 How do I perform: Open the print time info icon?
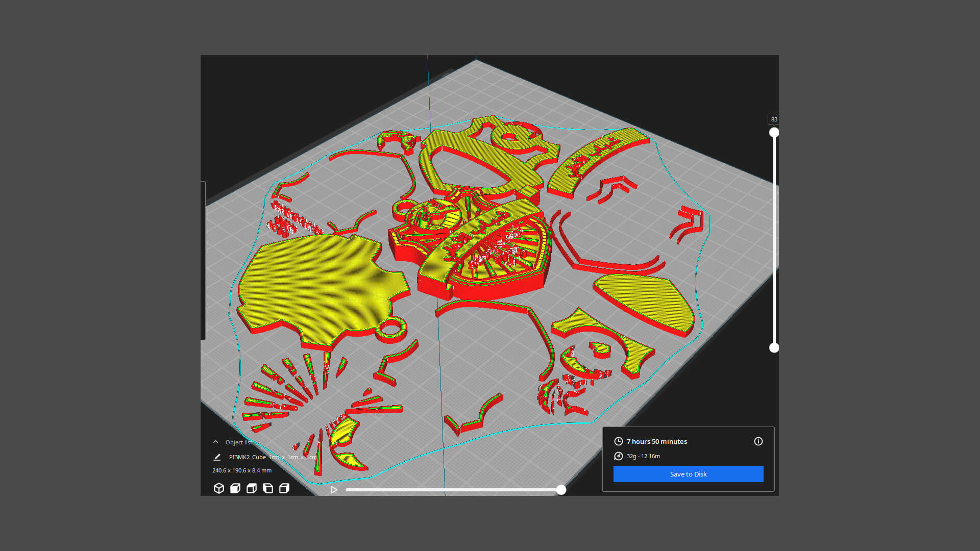click(x=758, y=441)
